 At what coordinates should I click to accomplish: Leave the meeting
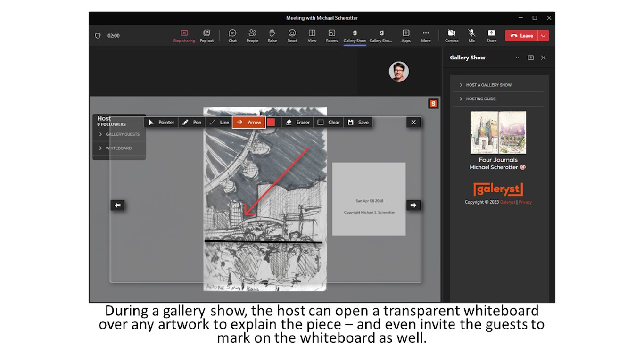tap(521, 36)
